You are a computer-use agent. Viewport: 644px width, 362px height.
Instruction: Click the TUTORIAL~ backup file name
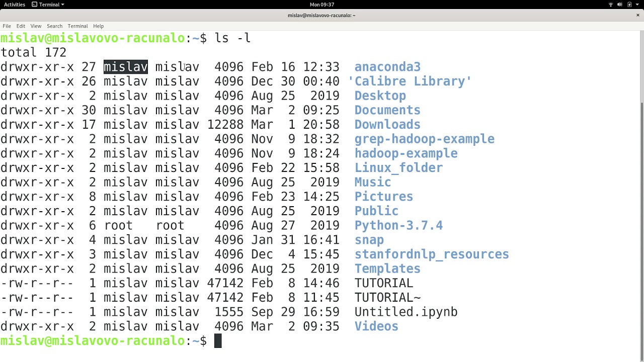pyautogui.click(x=387, y=298)
